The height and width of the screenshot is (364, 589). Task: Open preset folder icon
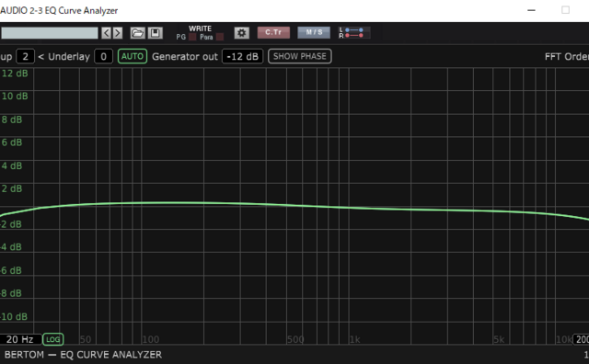(x=137, y=33)
